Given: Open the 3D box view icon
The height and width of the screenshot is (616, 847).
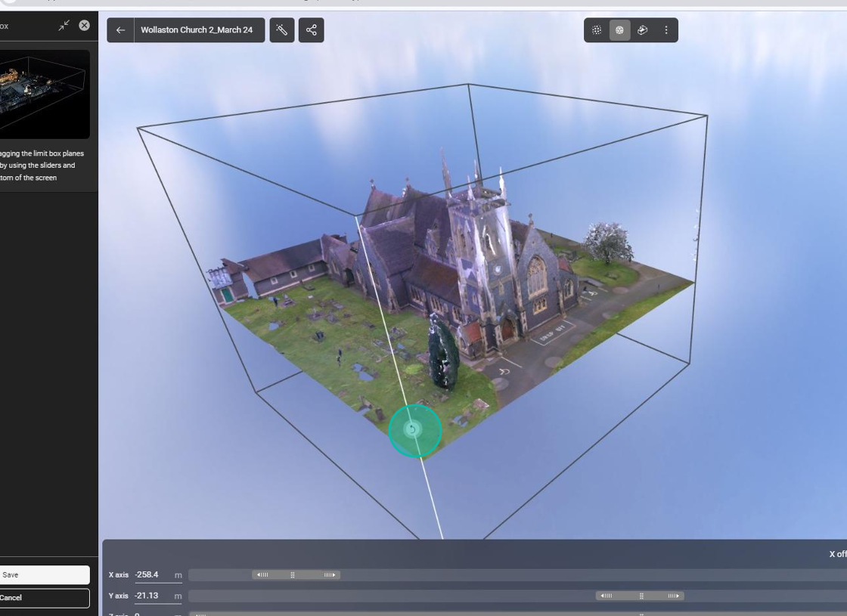Looking at the screenshot, I should tap(643, 30).
